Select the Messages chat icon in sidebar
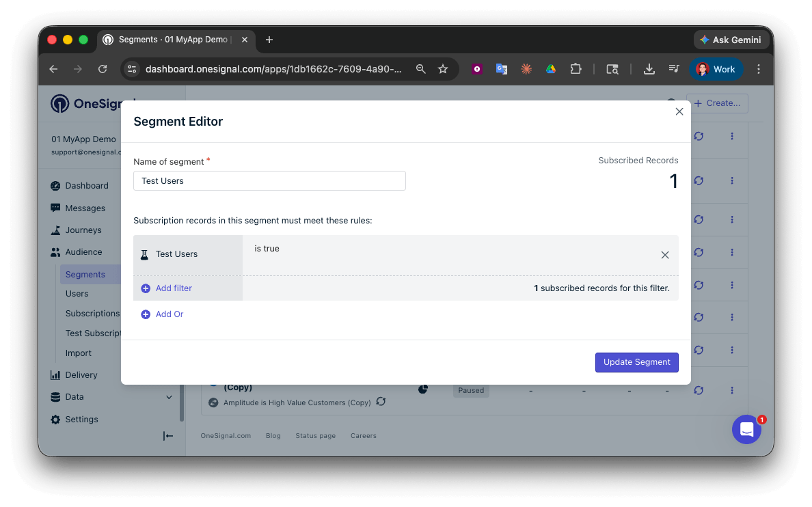 (55, 208)
